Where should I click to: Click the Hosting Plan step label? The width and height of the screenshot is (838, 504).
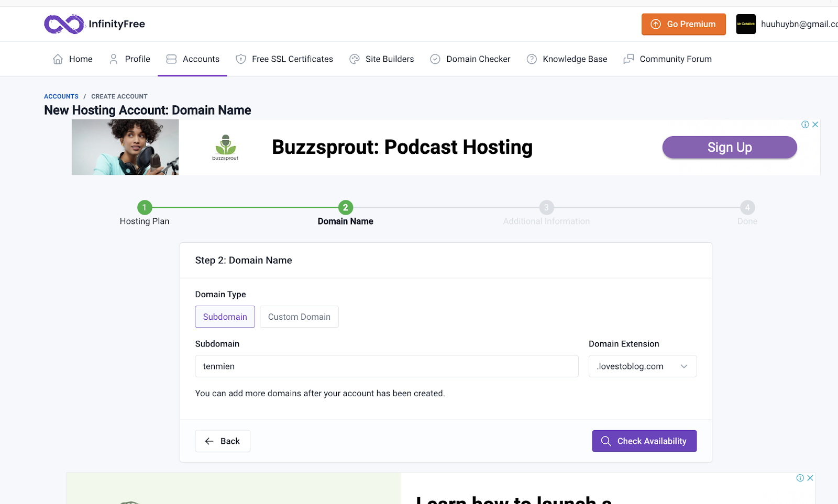click(145, 221)
